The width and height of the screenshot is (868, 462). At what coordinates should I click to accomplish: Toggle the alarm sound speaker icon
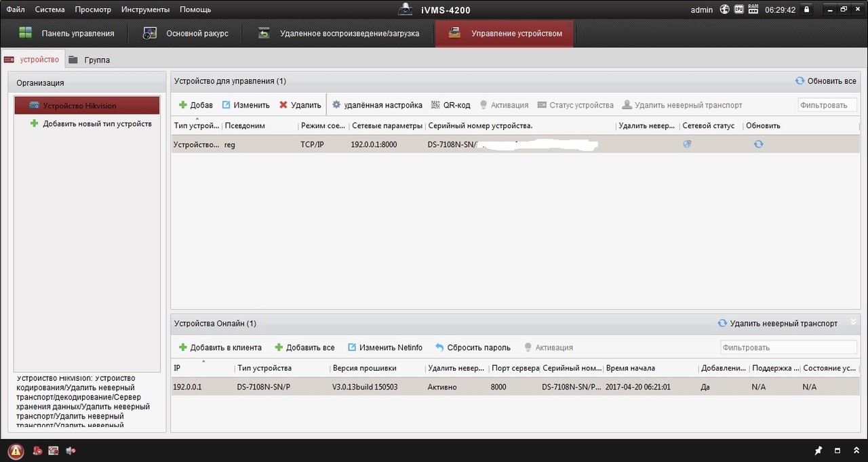(71, 450)
